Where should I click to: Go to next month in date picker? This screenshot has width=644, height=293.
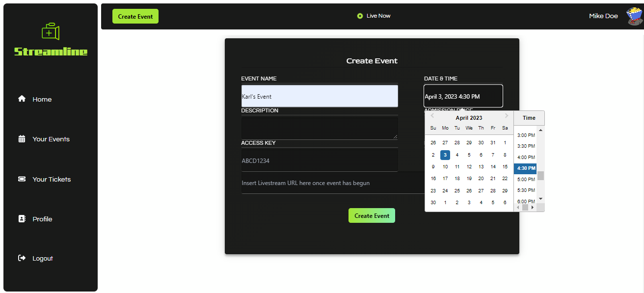[x=507, y=116]
